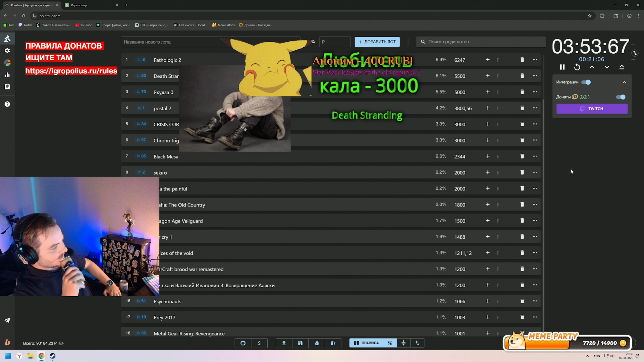Screen dimensions: 644x362
Task: Open the three-dot menu for Black Mesa
Action: click(535, 156)
